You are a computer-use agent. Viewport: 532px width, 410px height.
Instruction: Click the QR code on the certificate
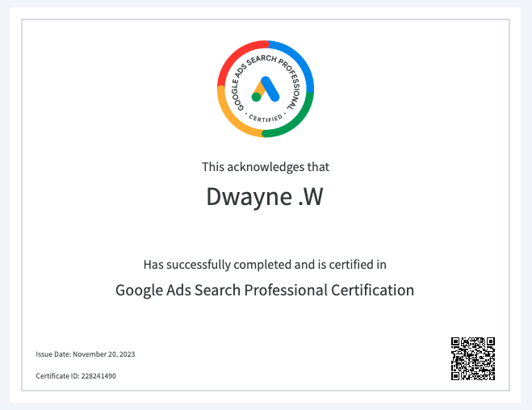point(473,358)
